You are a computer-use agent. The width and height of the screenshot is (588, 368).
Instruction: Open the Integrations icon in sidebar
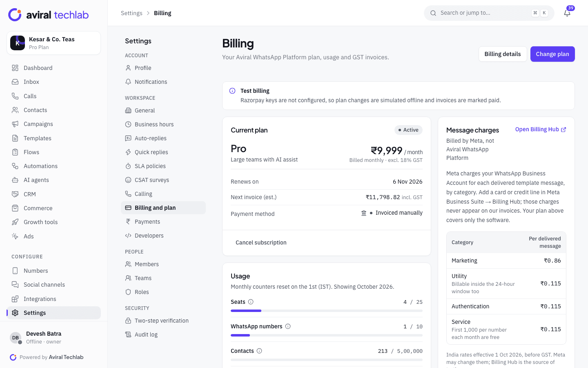[15, 299]
